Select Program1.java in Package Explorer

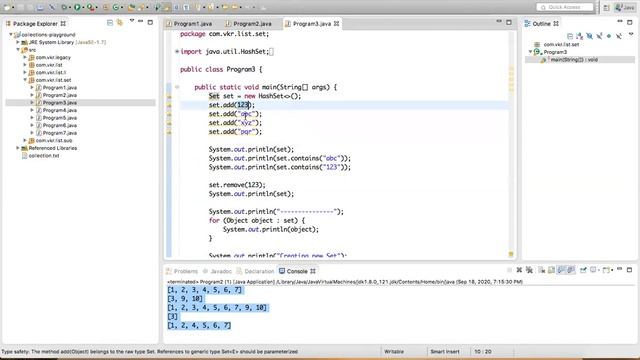click(x=60, y=87)
